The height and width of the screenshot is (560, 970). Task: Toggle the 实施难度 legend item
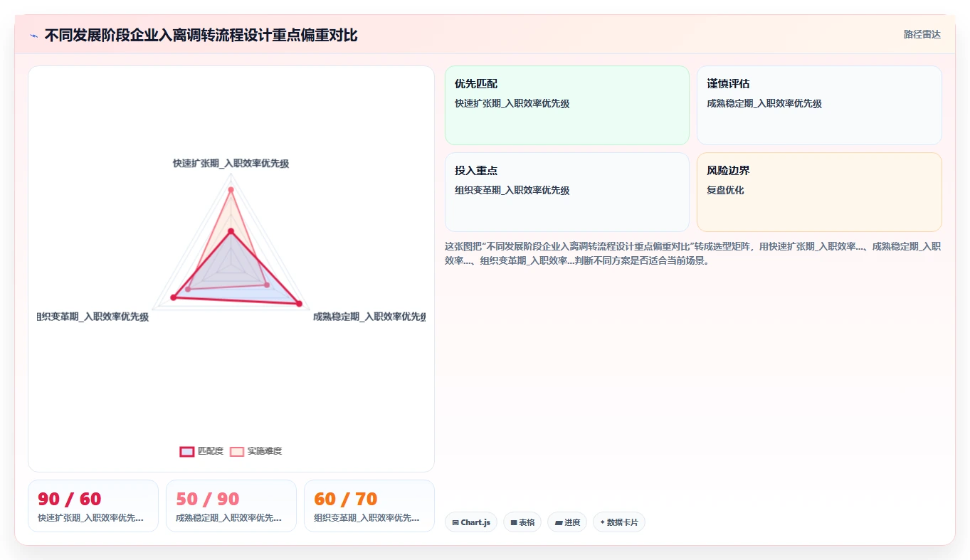[x=256, y=451]
